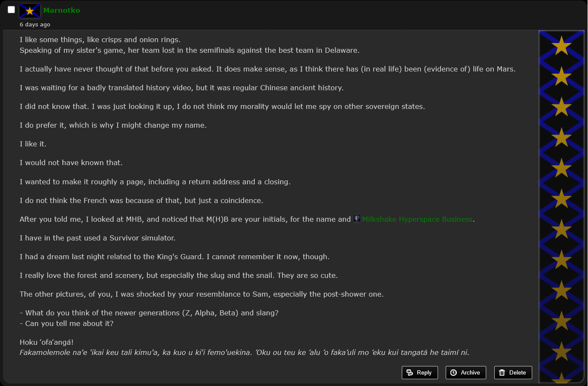Screen dimensions: 588x386
Task: Visit the Marnotko nation link
Action: pos(61,10)
